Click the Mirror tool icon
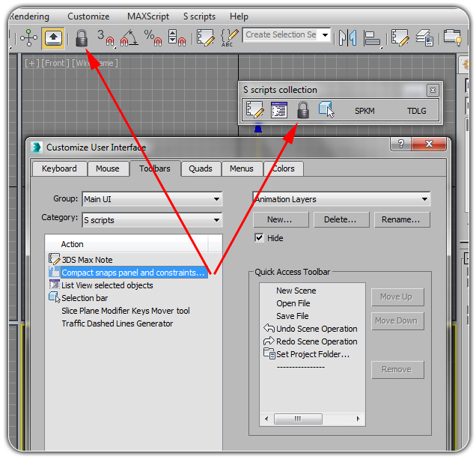The width and height of the screenshot is (476, 459). [x=347, y=38]
